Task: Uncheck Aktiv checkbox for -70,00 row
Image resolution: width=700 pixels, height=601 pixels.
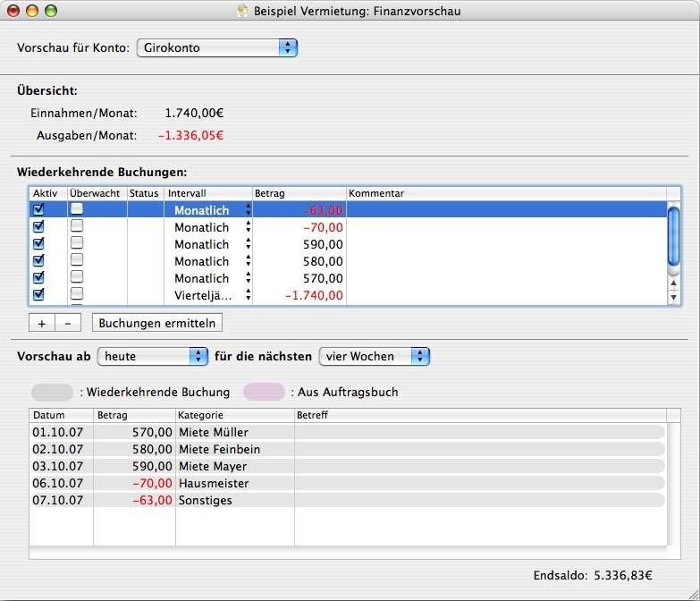Action: coord(38,227)
